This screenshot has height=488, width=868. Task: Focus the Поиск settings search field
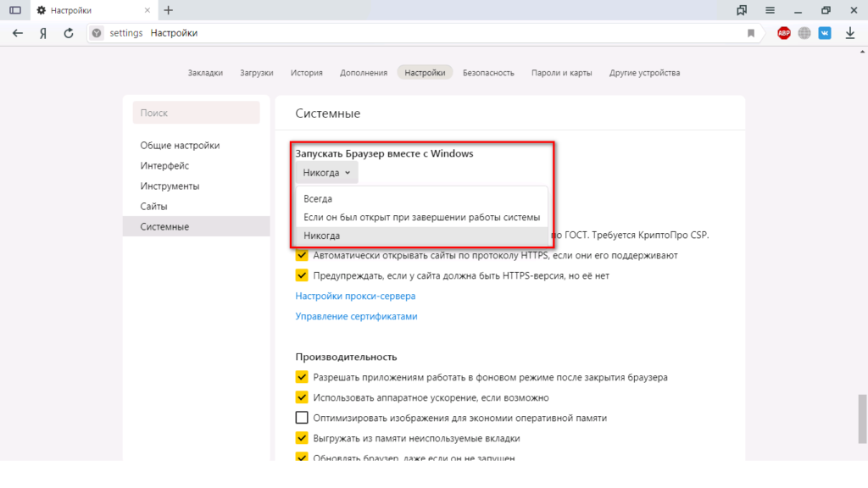pyautogui.click(x=196, y=113)
